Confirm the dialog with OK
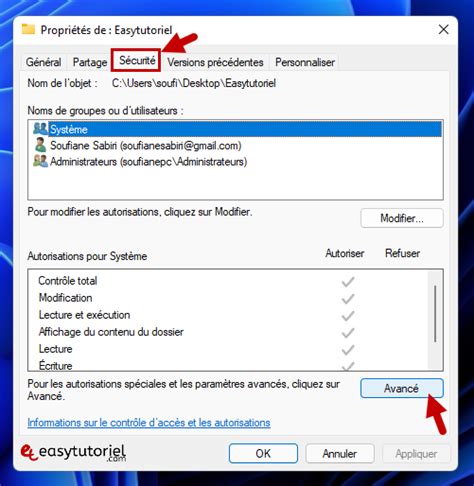Screen dimensions: 474x486 point(263,453)
